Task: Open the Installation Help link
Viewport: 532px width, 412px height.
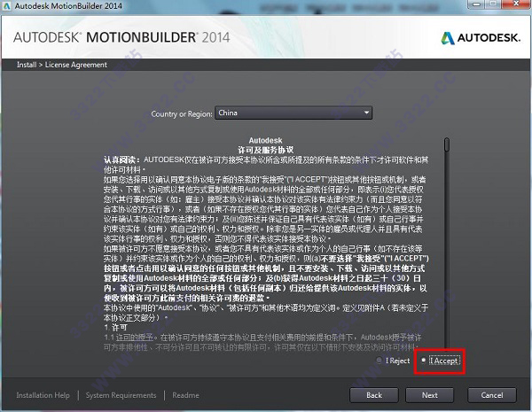Action: (x=43, y=395)
